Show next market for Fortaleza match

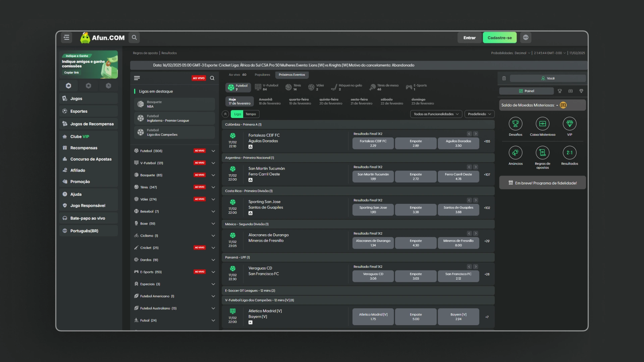475,134
